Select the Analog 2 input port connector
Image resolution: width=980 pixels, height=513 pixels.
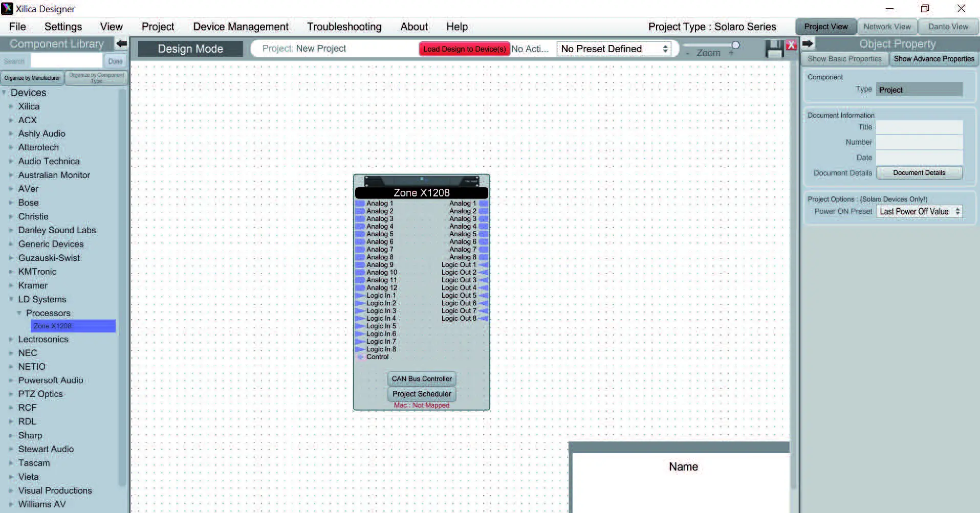[360, 211]
